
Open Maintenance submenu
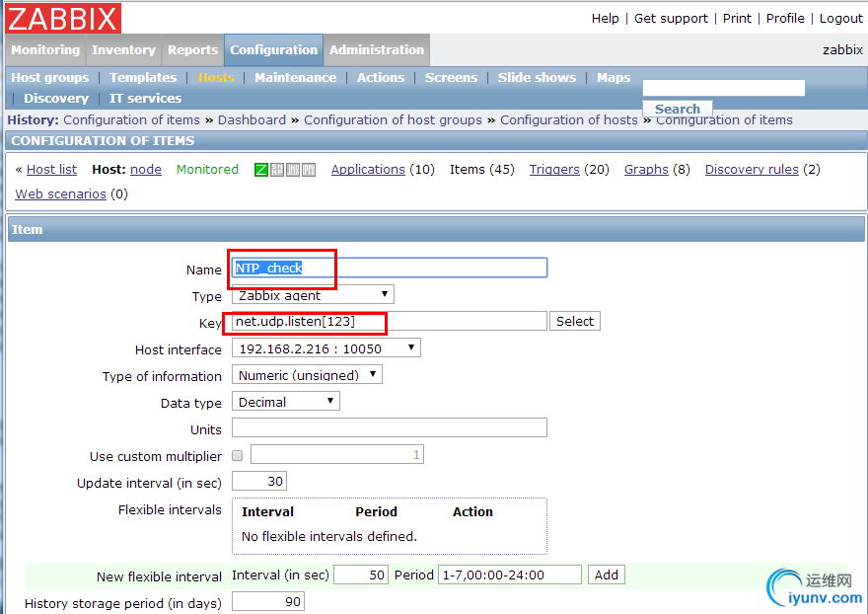click(x=295, y=78)
